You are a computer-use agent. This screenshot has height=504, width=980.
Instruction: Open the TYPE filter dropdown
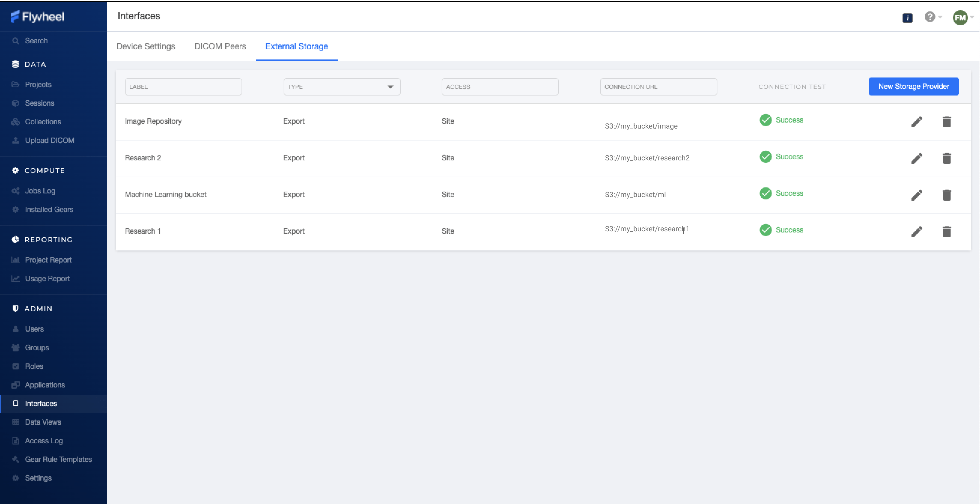(x=390, y=86)
